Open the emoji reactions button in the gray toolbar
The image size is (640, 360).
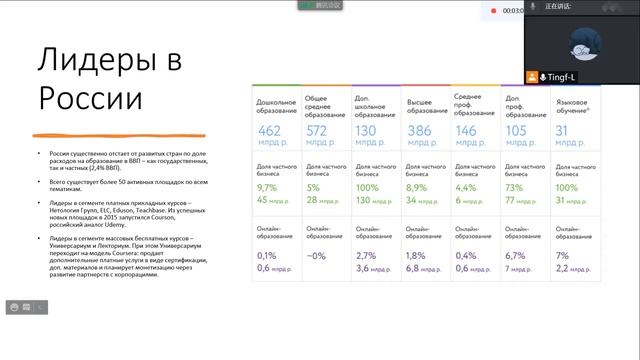pos(14,307)
